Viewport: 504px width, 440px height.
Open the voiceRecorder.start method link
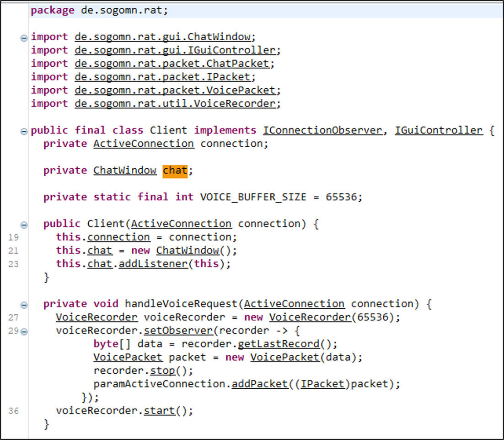(159, 411)
